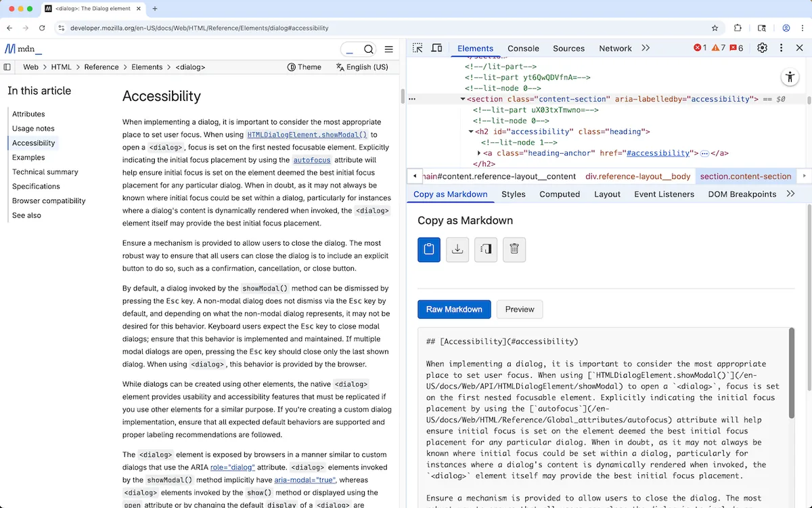Click the HTML breadcrumb link

61,67
